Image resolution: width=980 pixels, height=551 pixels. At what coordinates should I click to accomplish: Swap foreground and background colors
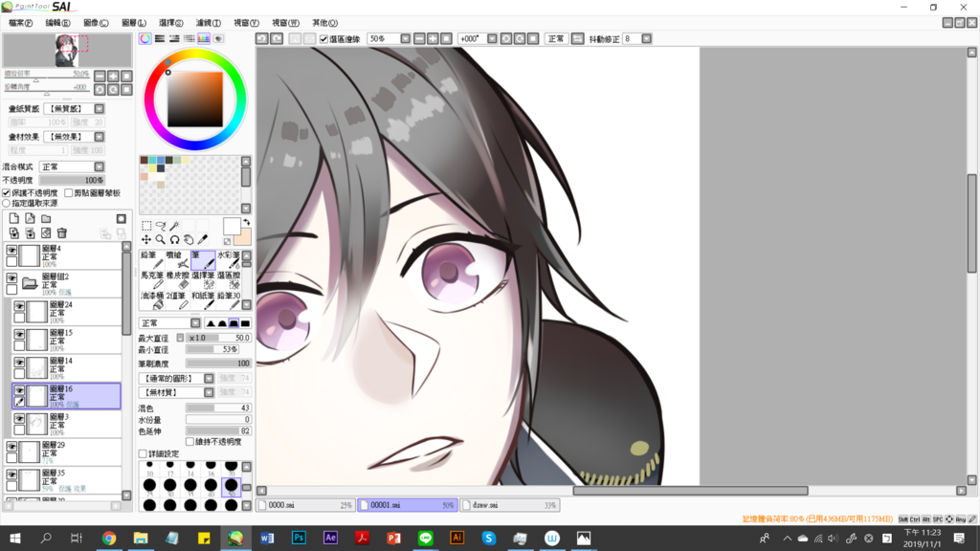pyautogui.click(x=246, y=222)
